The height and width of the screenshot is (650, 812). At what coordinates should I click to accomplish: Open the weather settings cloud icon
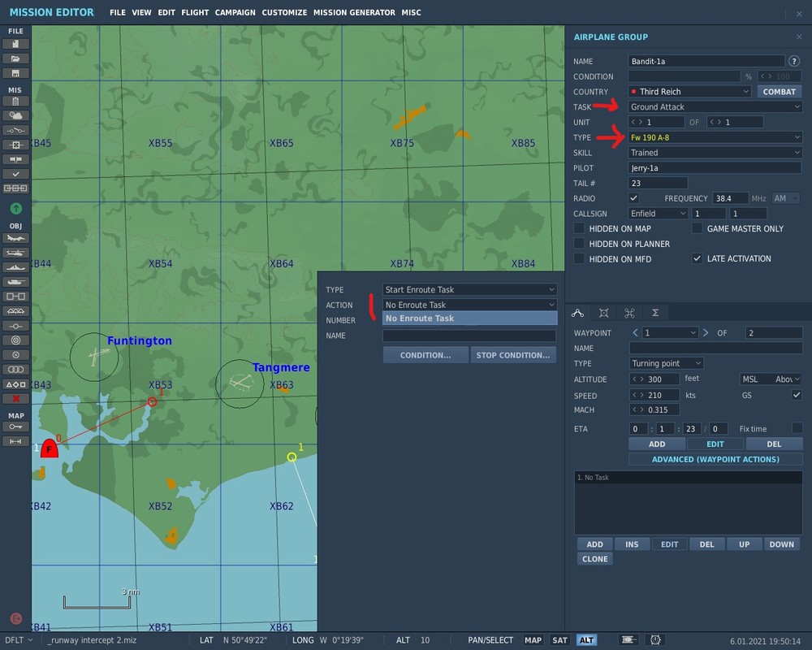coord(15,116)
